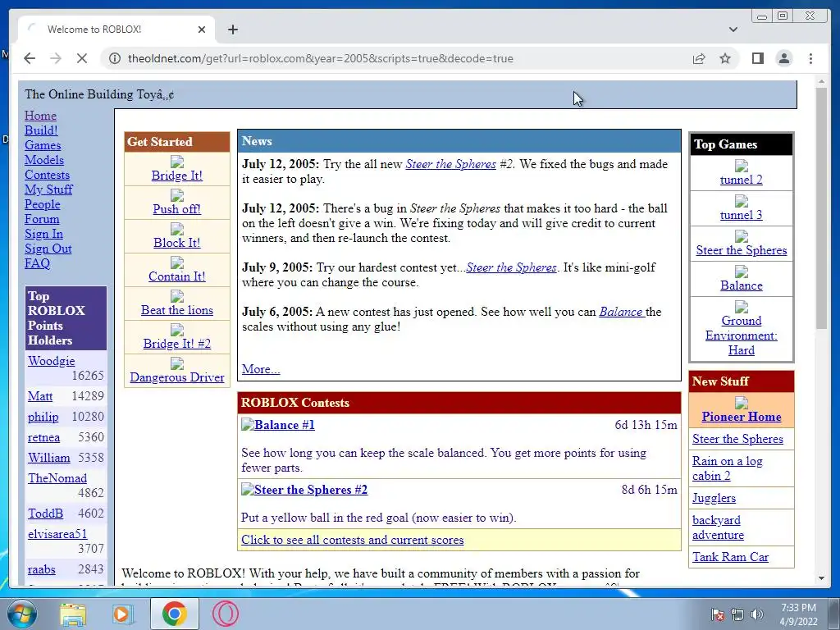
Task: Open Rain on a log cabin 2 link
Action: coord(727,468)
